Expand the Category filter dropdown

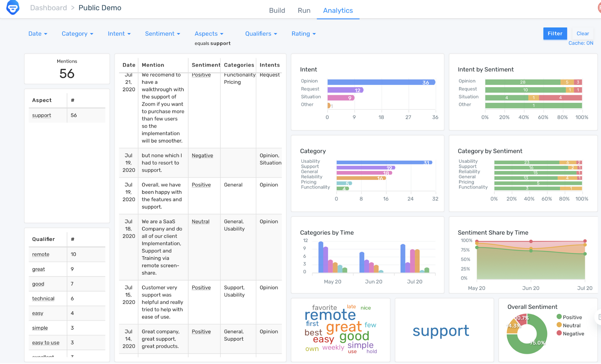click(x=77, y=33)
